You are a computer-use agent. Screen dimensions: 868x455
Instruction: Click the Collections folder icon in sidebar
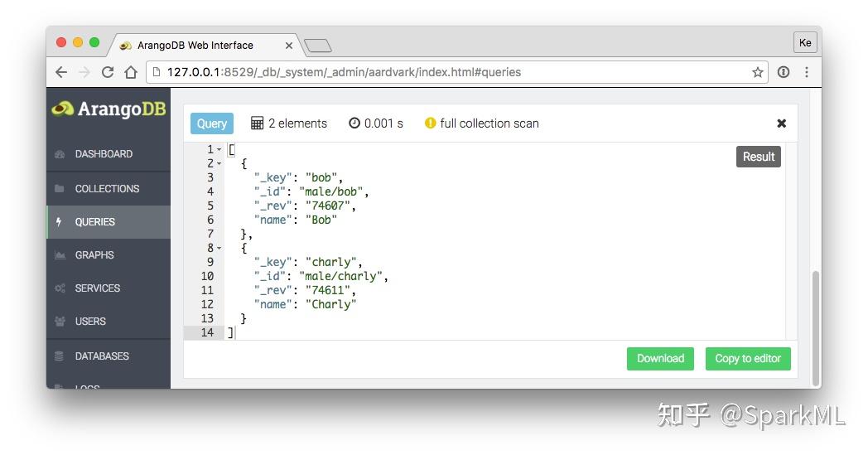point(60,189)
